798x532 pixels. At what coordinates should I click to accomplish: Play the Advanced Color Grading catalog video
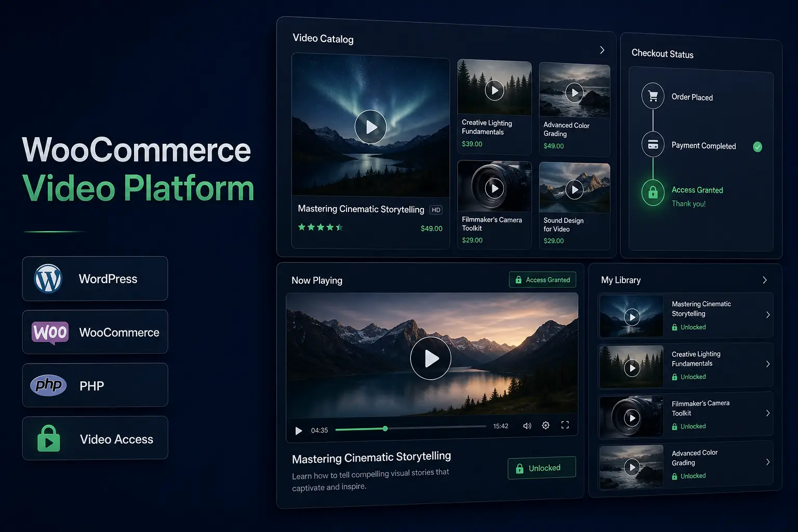point(575,93)
